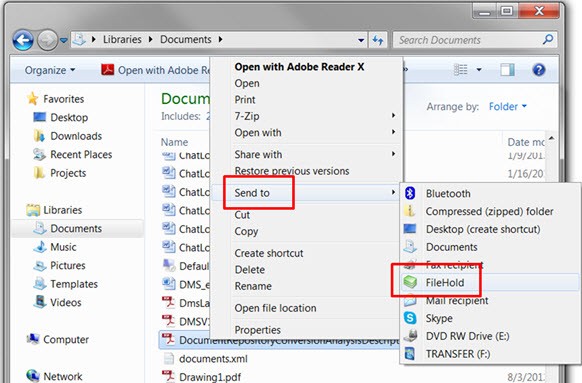Click the Adobe Reader toolbar icon
The image size is (582, 383).
pos(108,69)
